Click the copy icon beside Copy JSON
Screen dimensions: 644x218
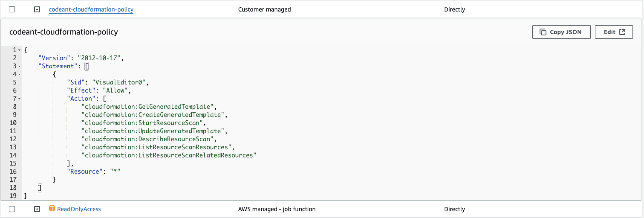[543, 32]
